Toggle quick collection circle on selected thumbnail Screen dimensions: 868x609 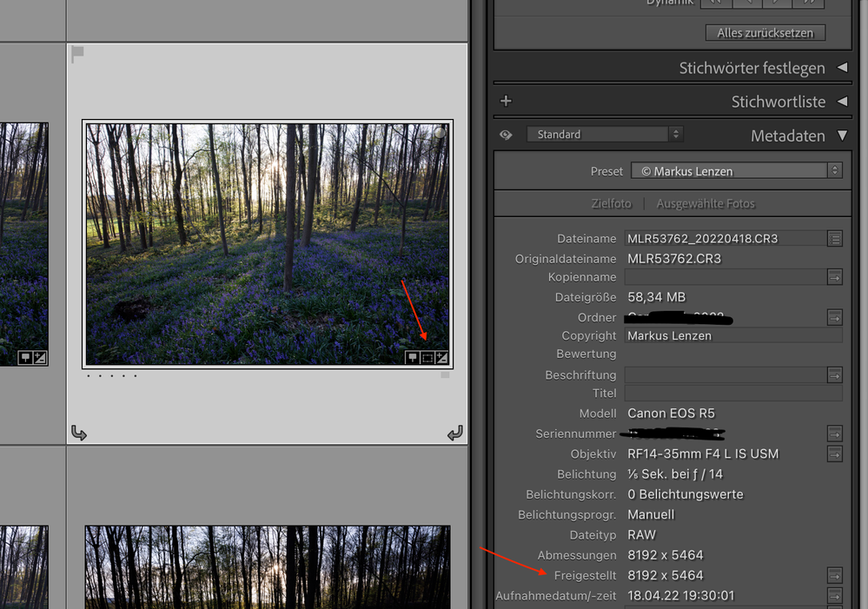tap(440, 133)
